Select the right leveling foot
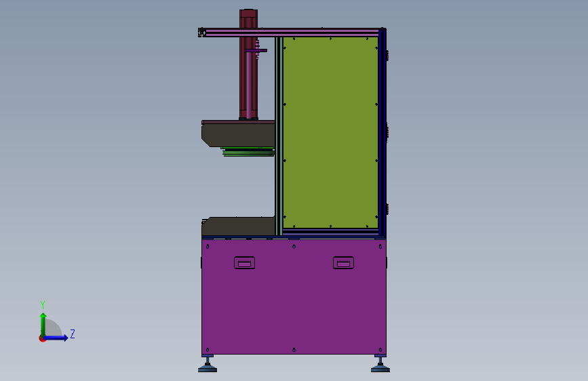The width and height of the screenshot is (588, 381). (380, 365)
